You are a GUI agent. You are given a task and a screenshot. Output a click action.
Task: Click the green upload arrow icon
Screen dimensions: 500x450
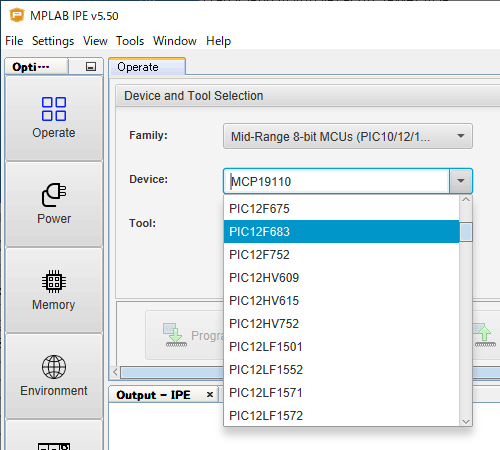(x=485, y=335)
